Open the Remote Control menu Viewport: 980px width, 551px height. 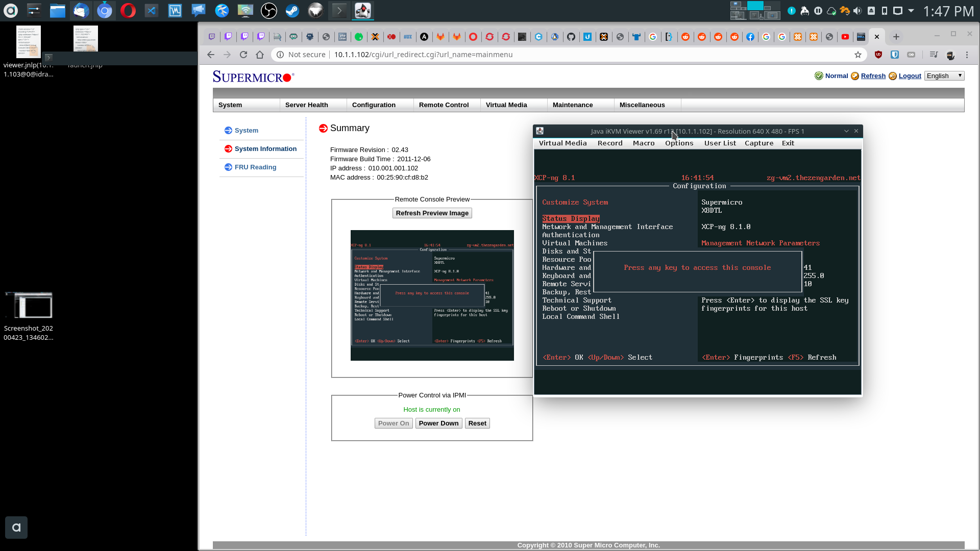[x=447, y=105]
